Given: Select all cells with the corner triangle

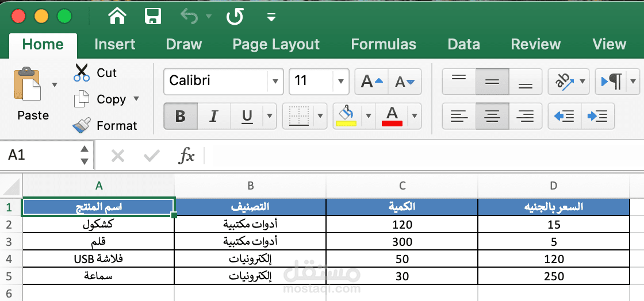Looking at the screenshot, I should [x=11, y=186].
